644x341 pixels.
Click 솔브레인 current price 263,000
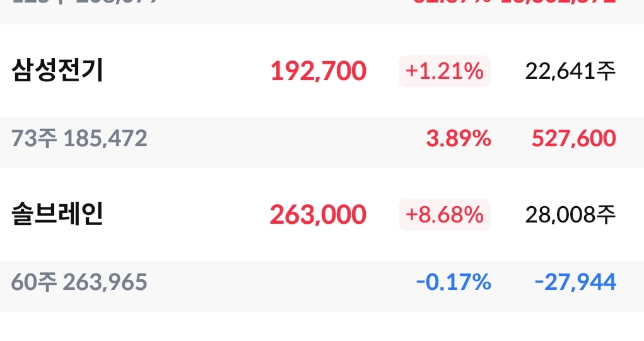click(x=318, y=215)
